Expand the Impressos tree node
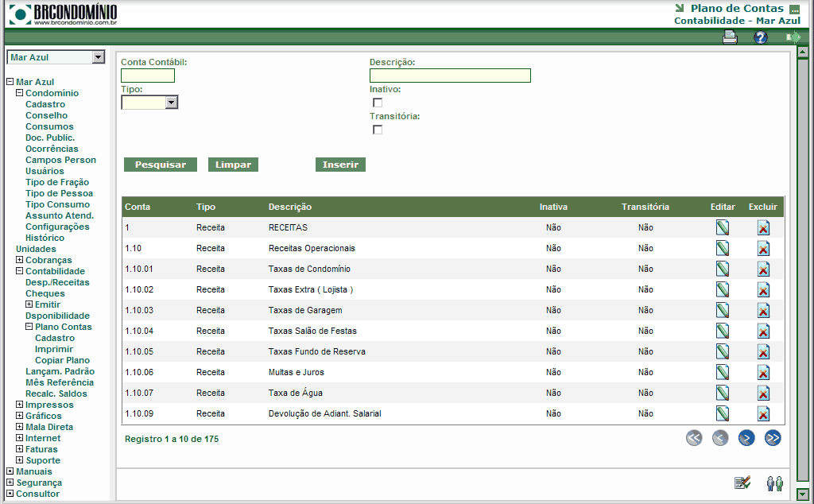 tap(19, 405)
